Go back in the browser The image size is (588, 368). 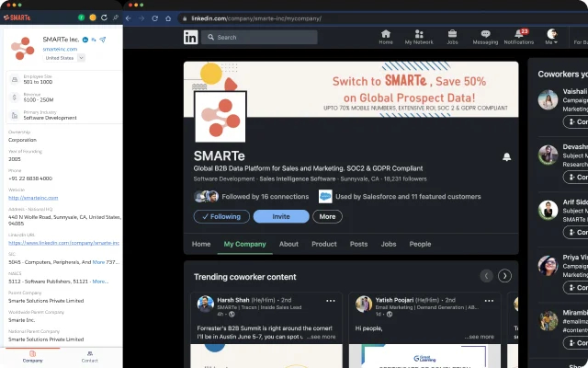(129, 18)
